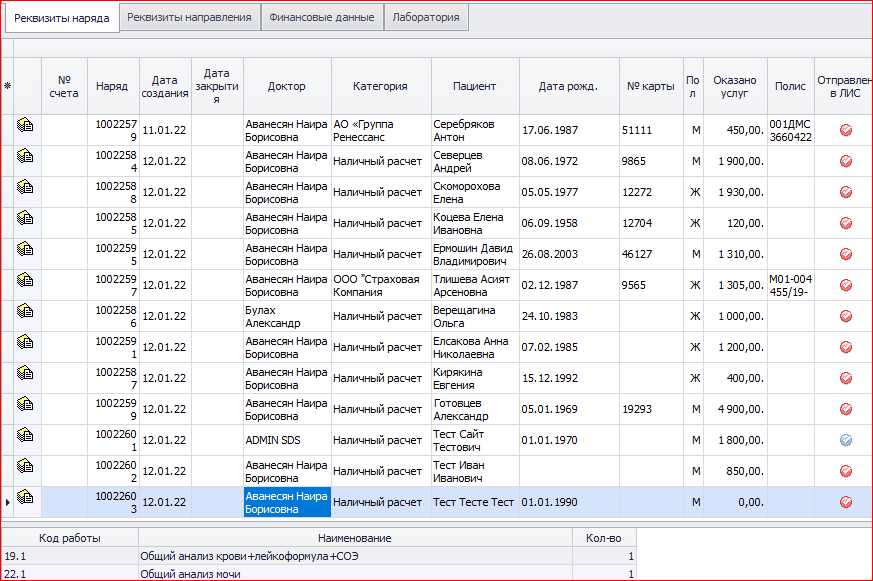873x581 pixels.
Task: Click the order icon for order 10022584
Action: pyautogui.click(x=25, y=161)
